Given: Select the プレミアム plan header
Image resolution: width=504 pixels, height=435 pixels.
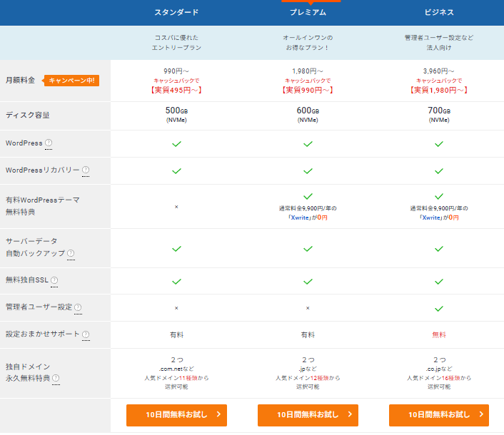Looking at the screenshot, I should point(308,12).
